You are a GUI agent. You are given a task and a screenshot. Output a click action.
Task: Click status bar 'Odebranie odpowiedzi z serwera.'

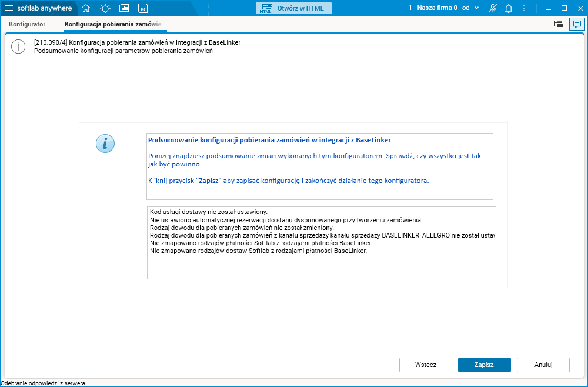(44, 383)
